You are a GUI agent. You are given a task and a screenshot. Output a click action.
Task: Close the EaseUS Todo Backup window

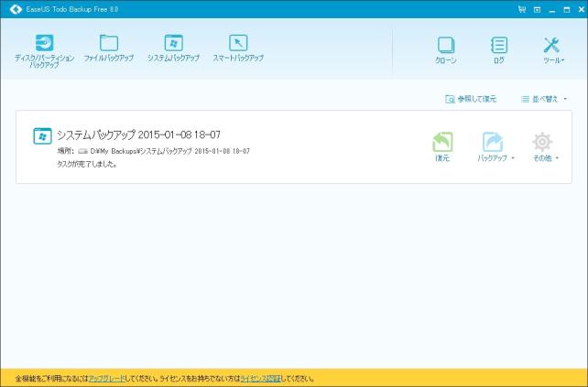coord(582,10)
